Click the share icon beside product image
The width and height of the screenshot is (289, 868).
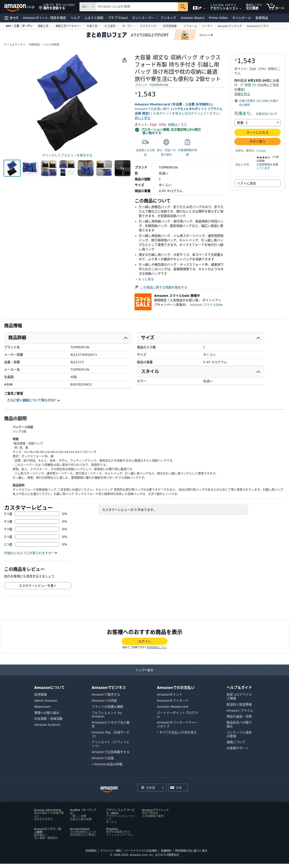(x=124, y=60)
